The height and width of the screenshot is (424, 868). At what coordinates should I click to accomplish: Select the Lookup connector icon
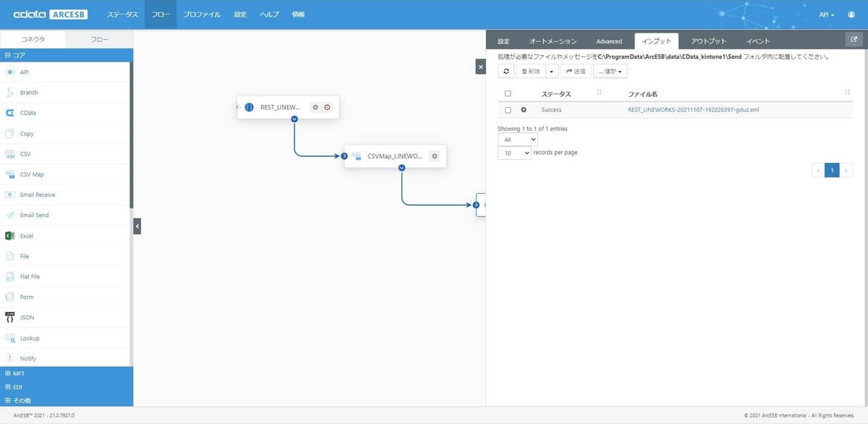click(10, 338)
